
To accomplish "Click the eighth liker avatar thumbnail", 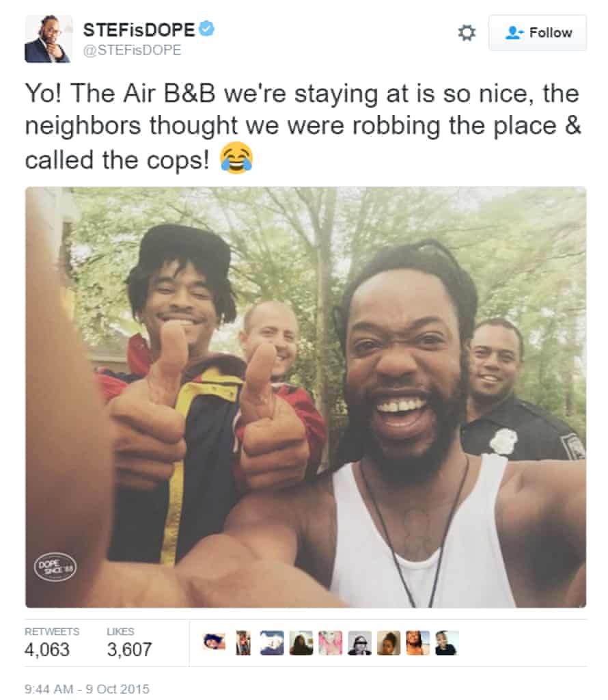I will click(x=418, y=643).
